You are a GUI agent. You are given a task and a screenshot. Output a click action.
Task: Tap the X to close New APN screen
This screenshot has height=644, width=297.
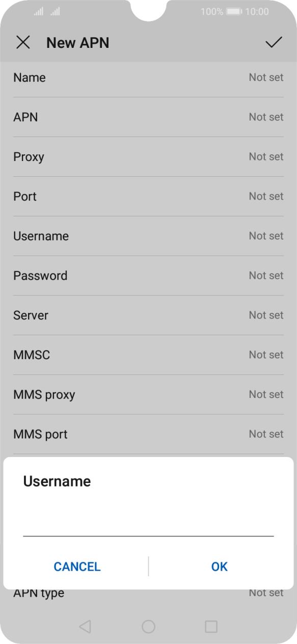pos(23,42)
